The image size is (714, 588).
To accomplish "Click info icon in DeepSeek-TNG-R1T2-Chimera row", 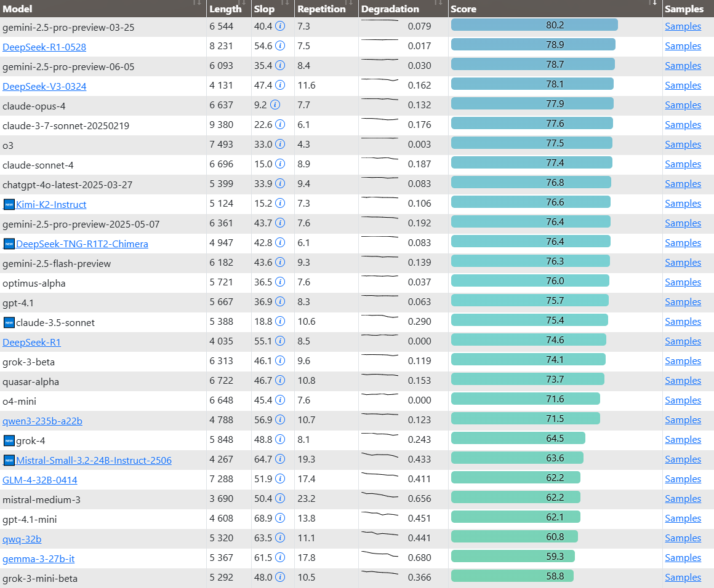I will coord(280,242).
